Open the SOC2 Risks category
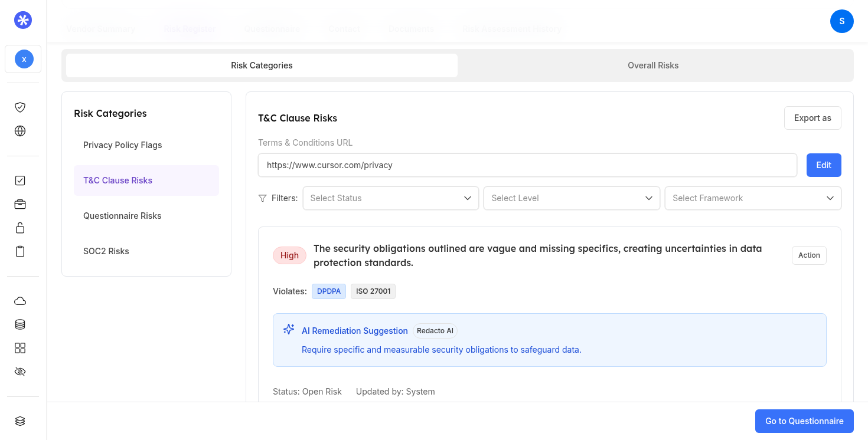The height and width of the screenshot is (440, 868). 106,251
